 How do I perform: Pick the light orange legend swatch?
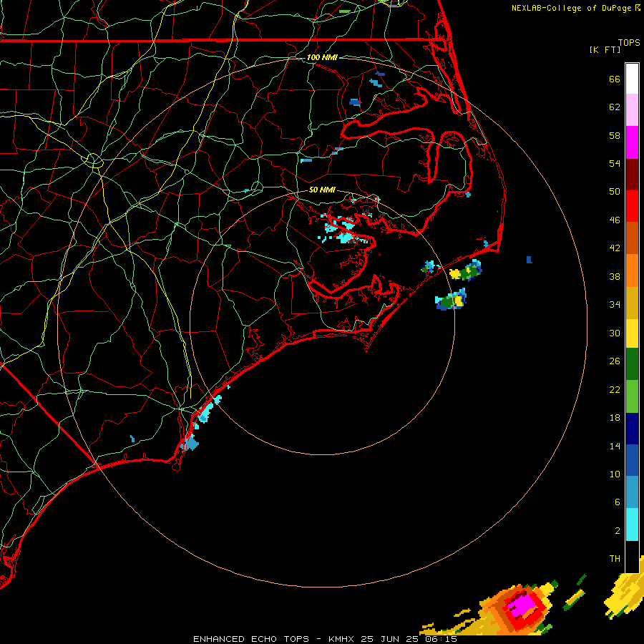click(x=632, y=270)
